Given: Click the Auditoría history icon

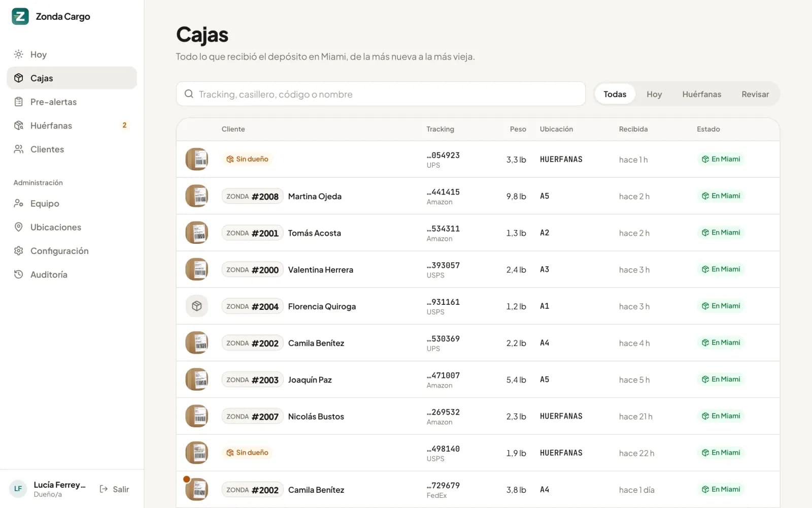Looking at the screenshot, I should point(19,274).
